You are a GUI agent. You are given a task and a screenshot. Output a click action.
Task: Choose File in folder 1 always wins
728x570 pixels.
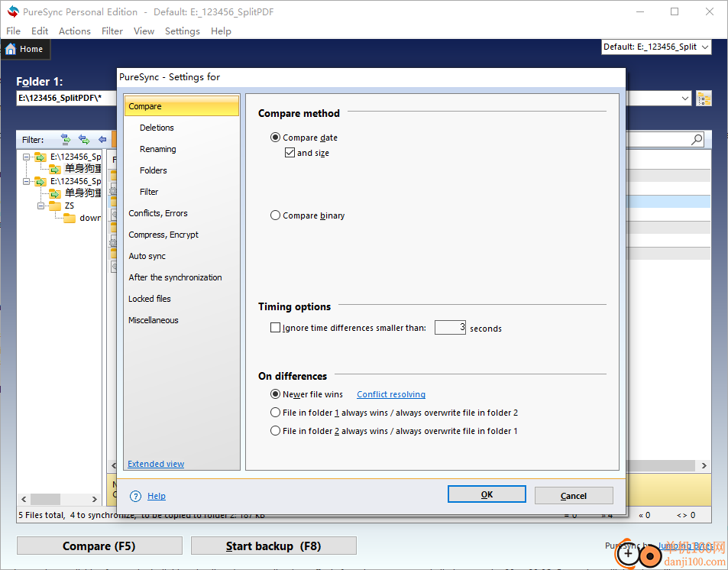tap(275, 413)
